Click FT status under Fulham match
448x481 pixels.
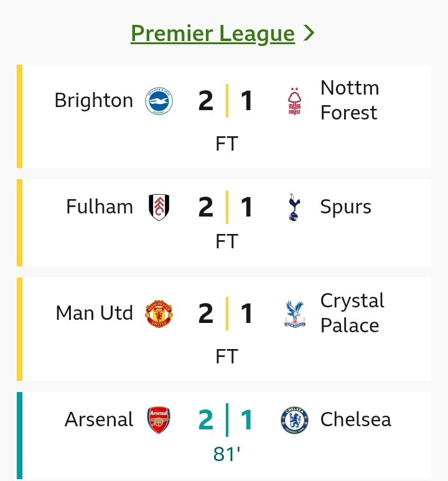pos(226,241)
